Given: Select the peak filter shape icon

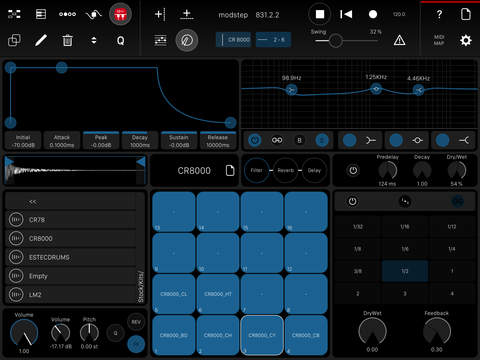Looking at the screenshot, I should click(x=417, y=141).
